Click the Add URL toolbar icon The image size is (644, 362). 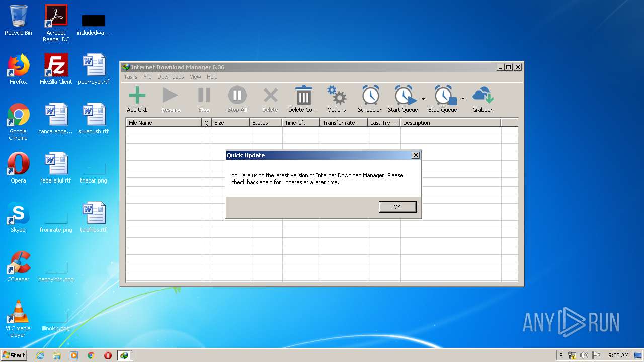(x=137, y=96)
